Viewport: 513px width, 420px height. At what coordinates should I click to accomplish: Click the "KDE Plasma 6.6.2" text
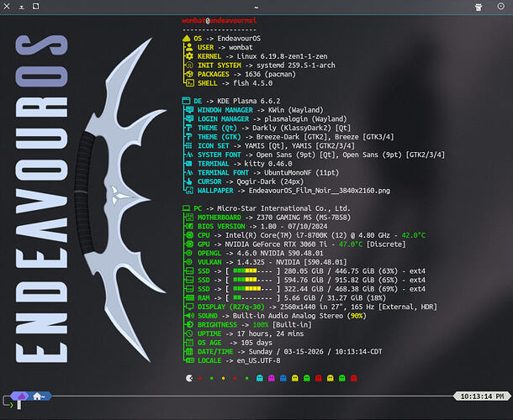(x=249, y=101)
